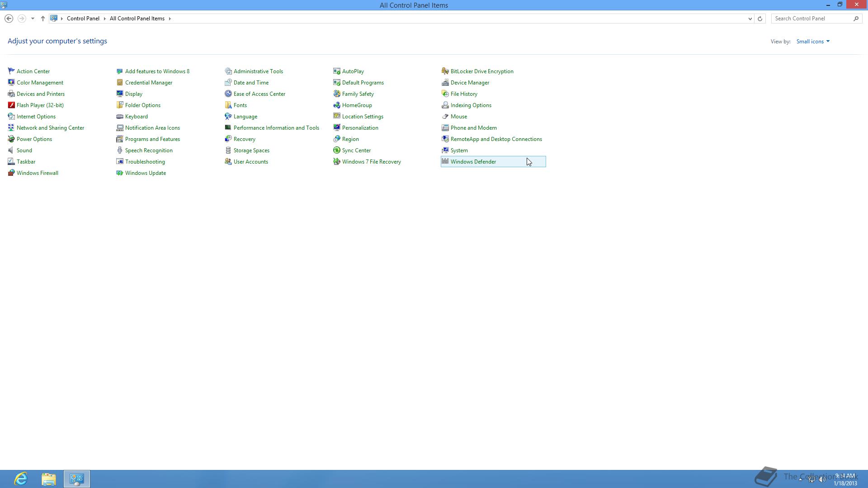The image size is (868, 488).
Task: Click the Windows Defender icon
Action: point(445,161)
